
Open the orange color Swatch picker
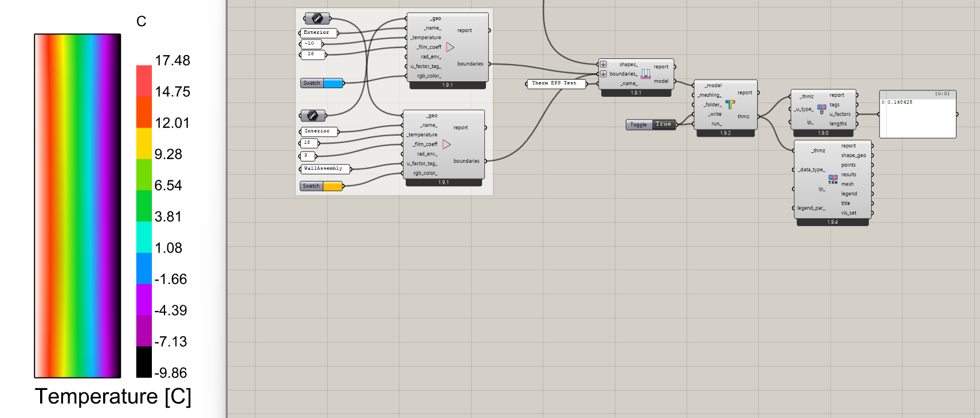(x=332, y=186)
